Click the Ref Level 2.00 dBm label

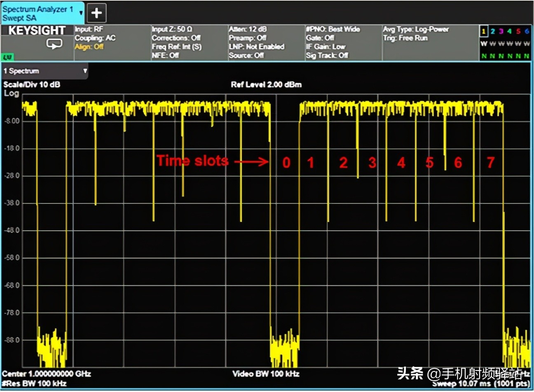[x=266, y=85]
